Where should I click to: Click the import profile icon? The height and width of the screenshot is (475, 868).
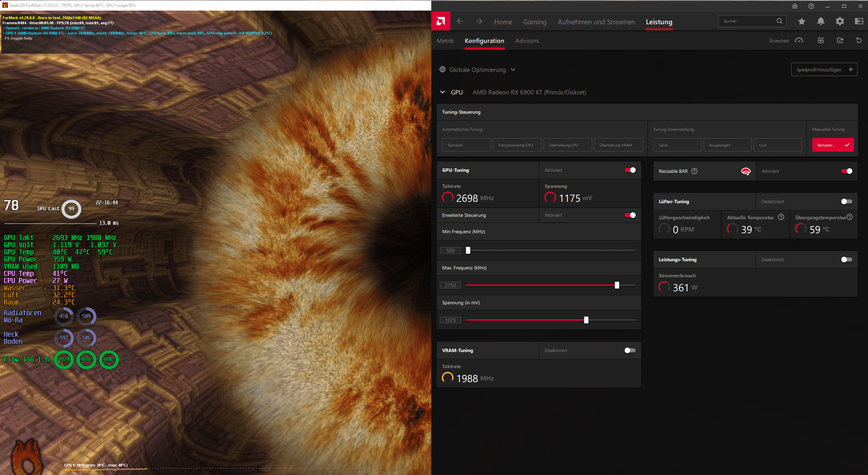(x=821, y=40)
